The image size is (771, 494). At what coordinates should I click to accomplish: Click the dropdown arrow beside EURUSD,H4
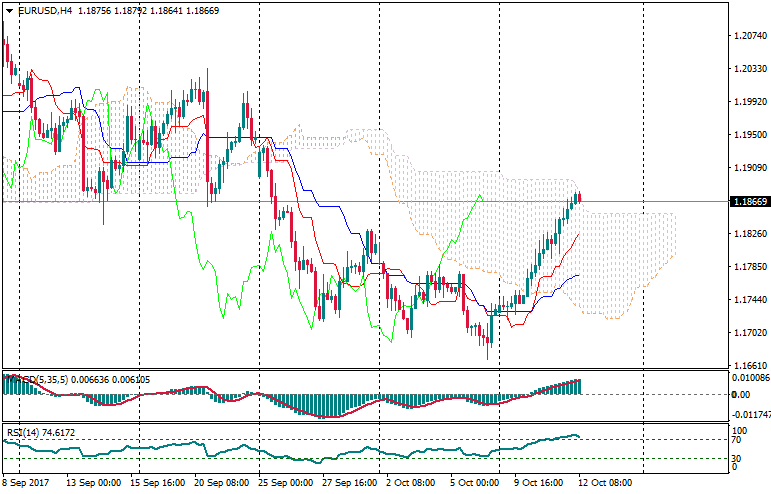(9, 10)
